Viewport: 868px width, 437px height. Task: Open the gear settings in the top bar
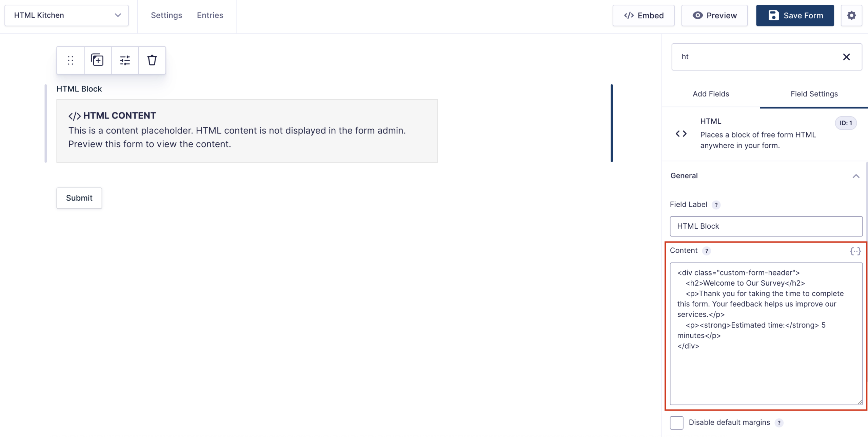(851, 16)
